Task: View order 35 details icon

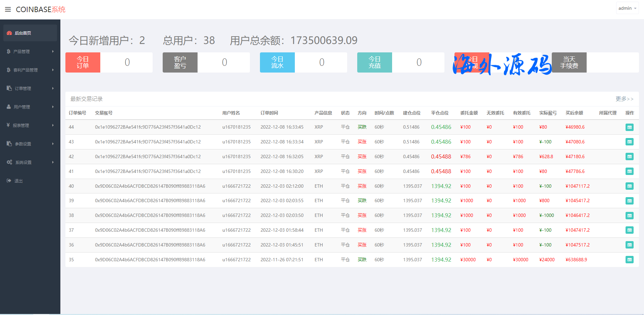Action: 629,260
